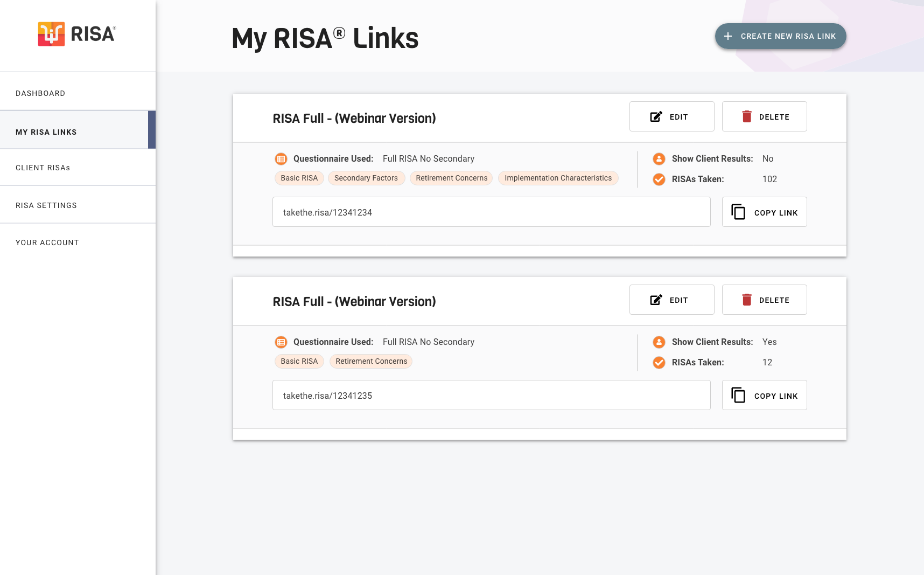Click Show Client Results label in second card
The height and width of the screenshot is (575, 924).
pyautogui.click(x=712, y=342)
